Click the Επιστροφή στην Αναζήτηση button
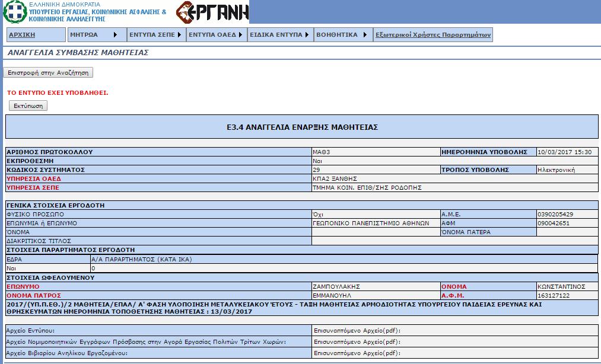 (x=48, y=72)
